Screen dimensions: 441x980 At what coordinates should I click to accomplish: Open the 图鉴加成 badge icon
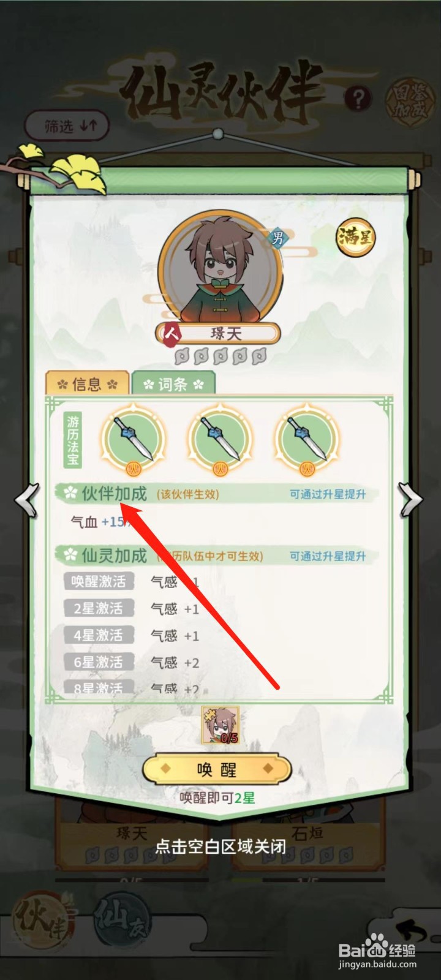pos(410,101)
